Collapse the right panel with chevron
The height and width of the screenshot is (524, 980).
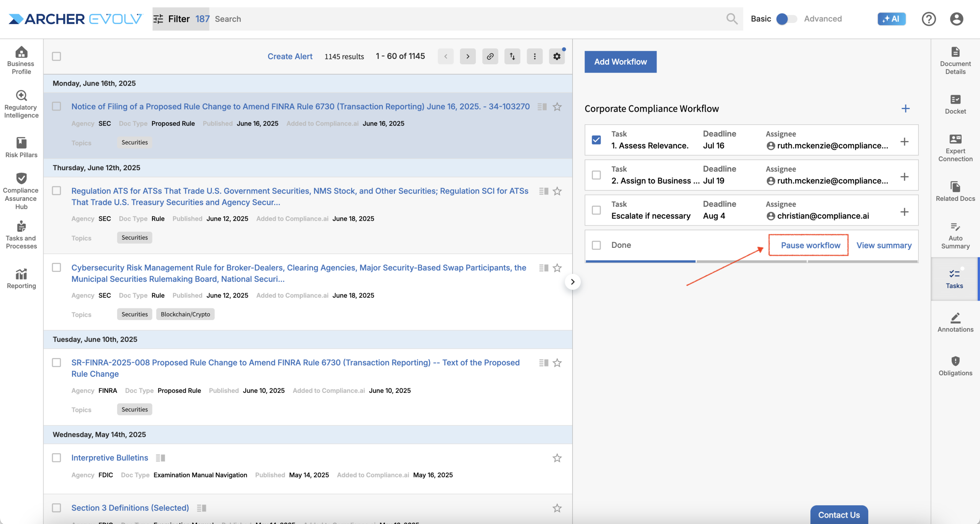point(573,282)
